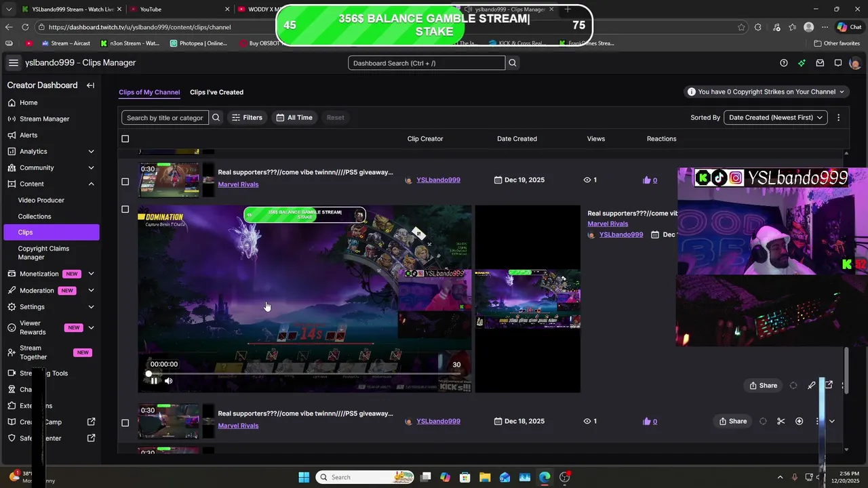This screenshot has height=488, width=868.
Task: Open the green sparkle icon in dashboard header
Action: (802, 63)
